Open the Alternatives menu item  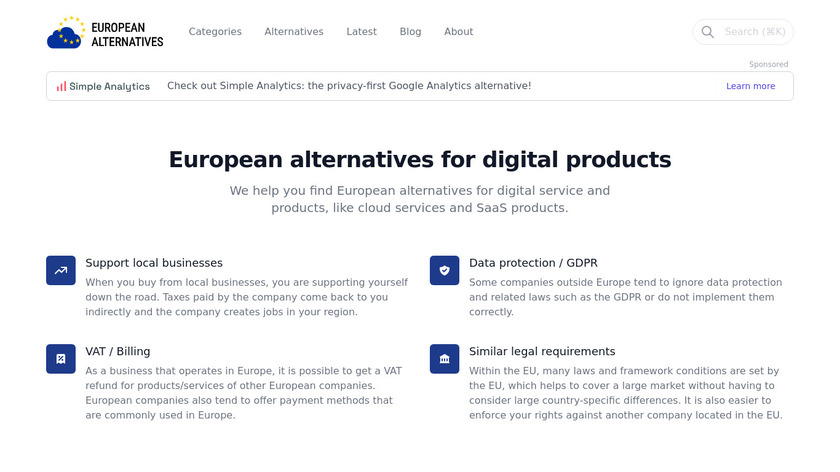(x=294, y=32)
